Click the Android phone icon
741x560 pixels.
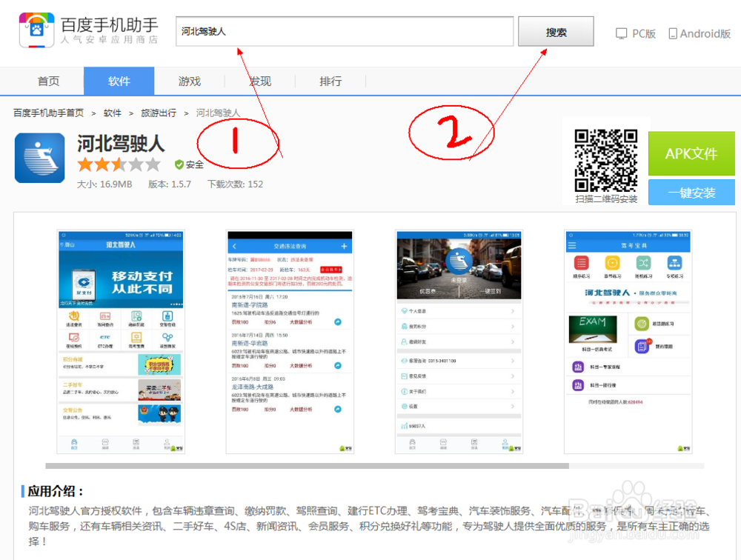coord(673,33)
